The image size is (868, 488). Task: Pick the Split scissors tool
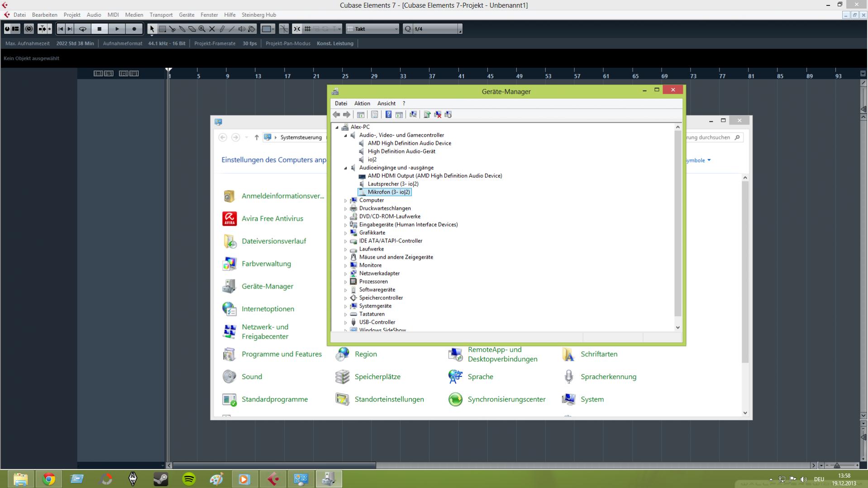172,29
